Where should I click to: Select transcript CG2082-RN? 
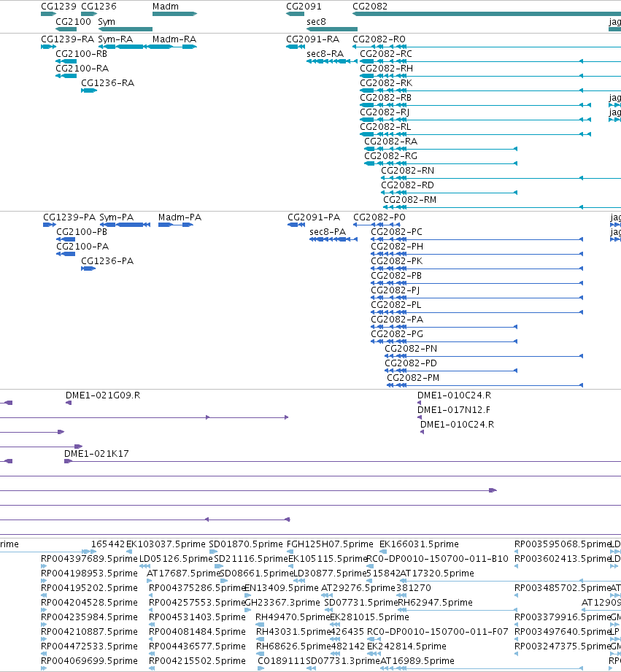tap(408, 170)
